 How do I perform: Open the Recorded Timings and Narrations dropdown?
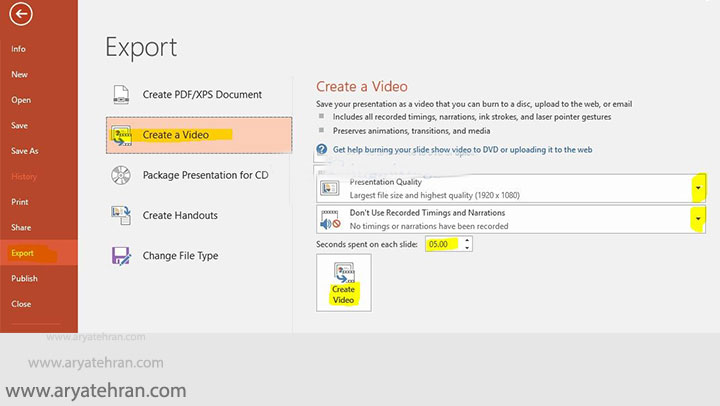[696, 219]
